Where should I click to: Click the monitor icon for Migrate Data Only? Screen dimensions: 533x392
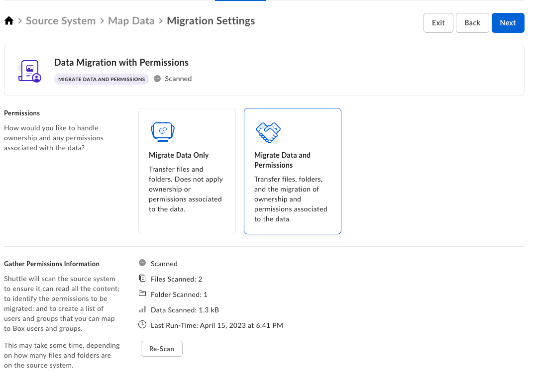163,132
